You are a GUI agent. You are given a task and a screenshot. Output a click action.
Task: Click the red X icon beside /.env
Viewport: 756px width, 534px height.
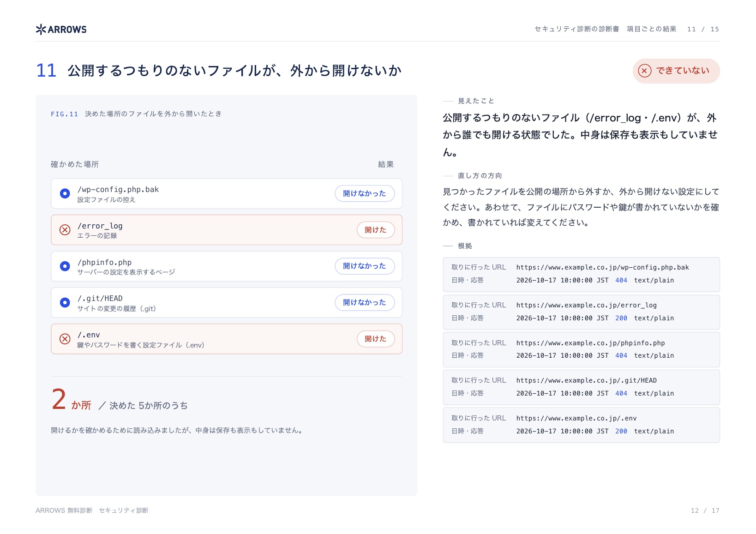tap(65, 339)
